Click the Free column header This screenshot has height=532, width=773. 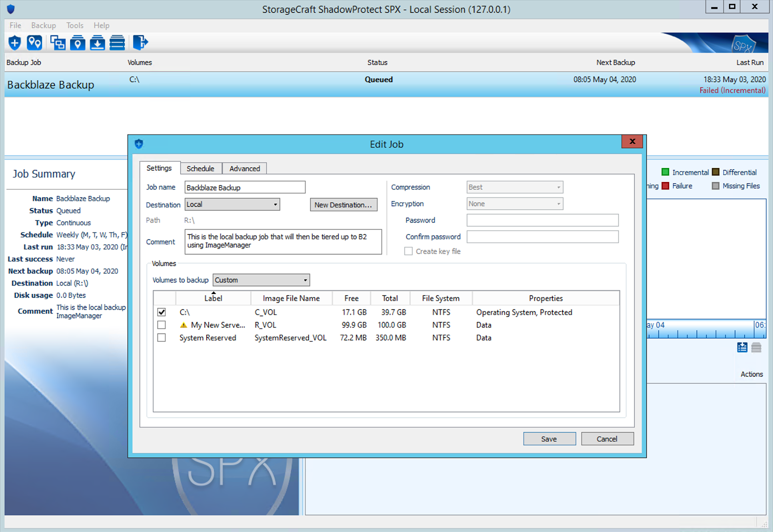(x=352, y=298)
